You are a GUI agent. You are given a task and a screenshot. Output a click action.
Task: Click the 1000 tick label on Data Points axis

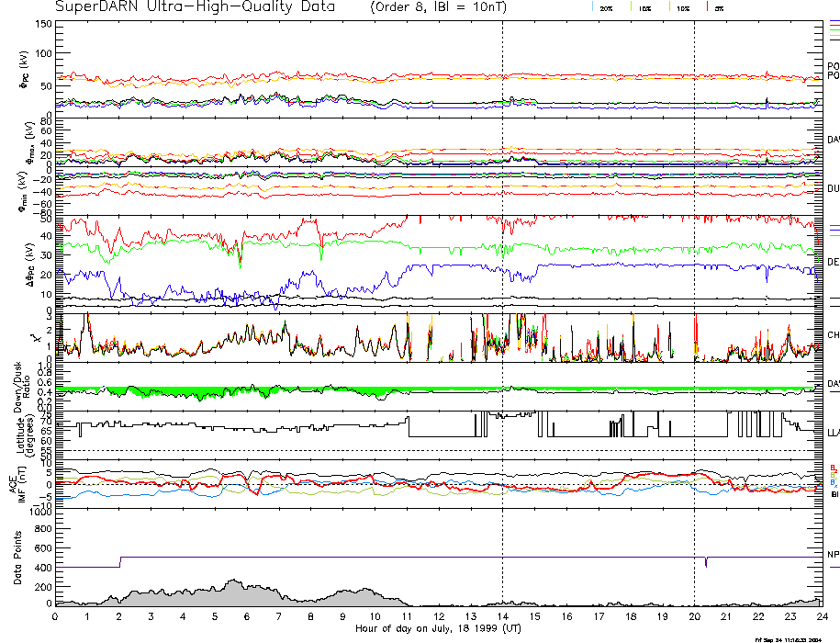click(x=37, y=513)
